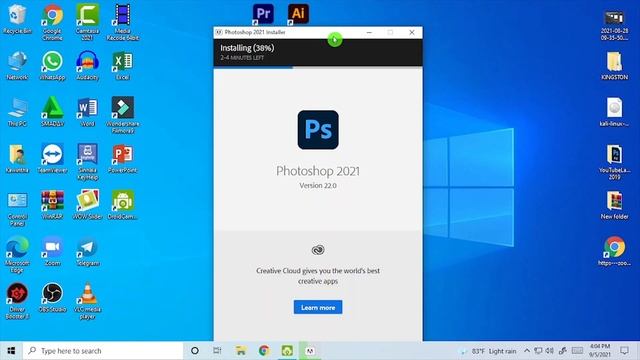Open the taskbar clock and date
Screen dimensions: 640x360
pyautogui.click(x=600, y=351)
